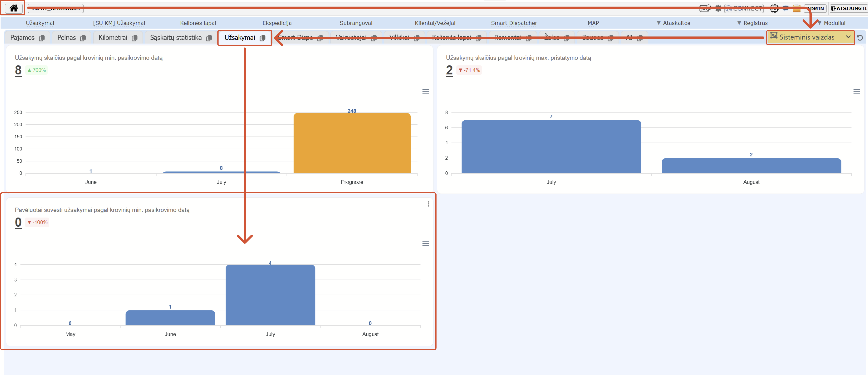This screenshot has width=868, height=375.
Task: Open hamburger menu of Pavėluotai suvesti chart
Action: click(426, 244)
